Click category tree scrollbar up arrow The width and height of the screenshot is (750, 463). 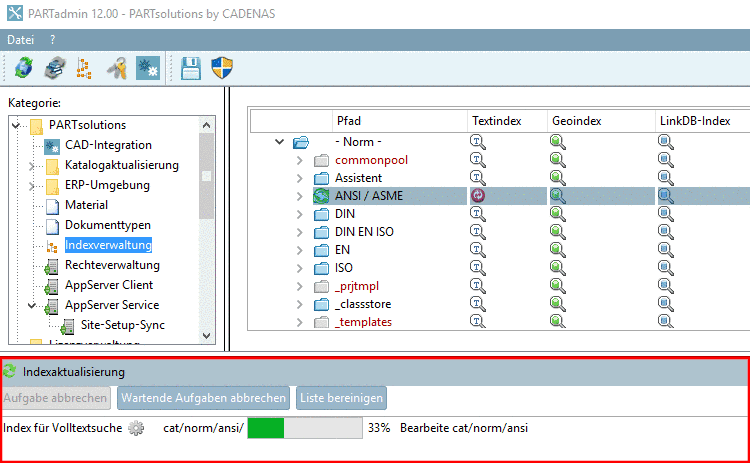click(x=207, y=125)
